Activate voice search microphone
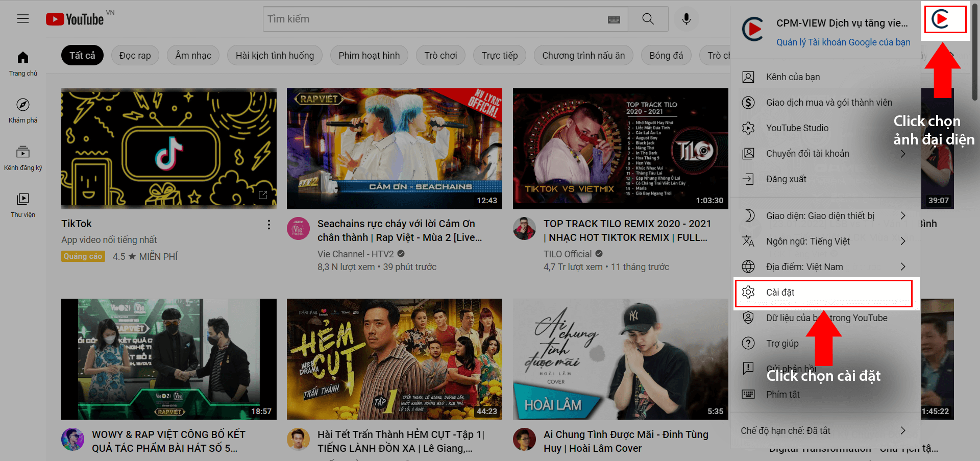Image resolution: width=980 pixels, height=461 pixels. 687,19
